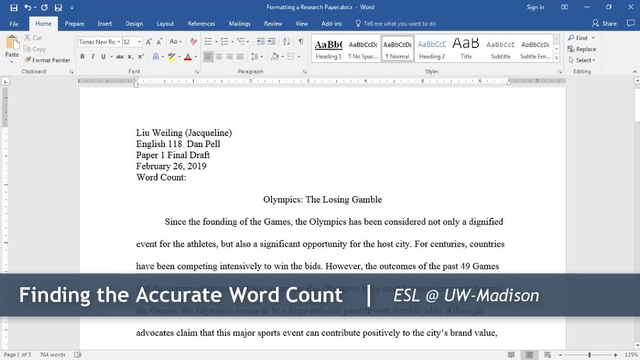Click the Redo icon in quick access toolbar
The width and height of the screenshot is (640, 360).
tap(44, 7)
